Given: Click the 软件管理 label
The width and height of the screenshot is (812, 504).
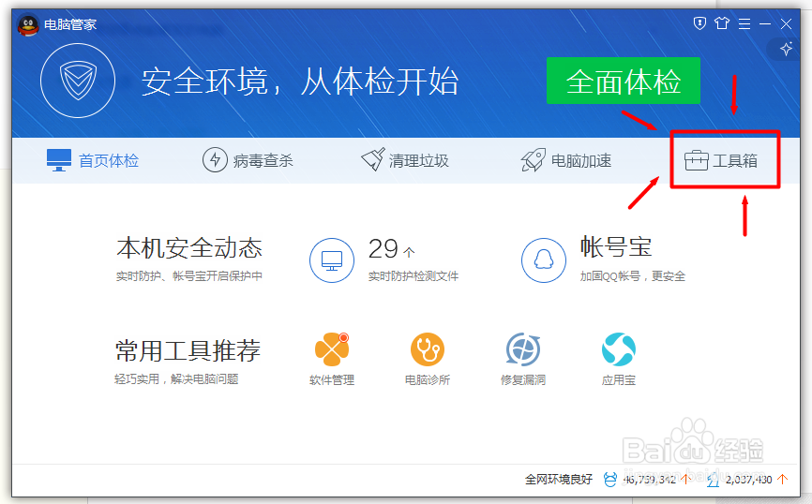Looking at the screenshot, I should [332, 379].
